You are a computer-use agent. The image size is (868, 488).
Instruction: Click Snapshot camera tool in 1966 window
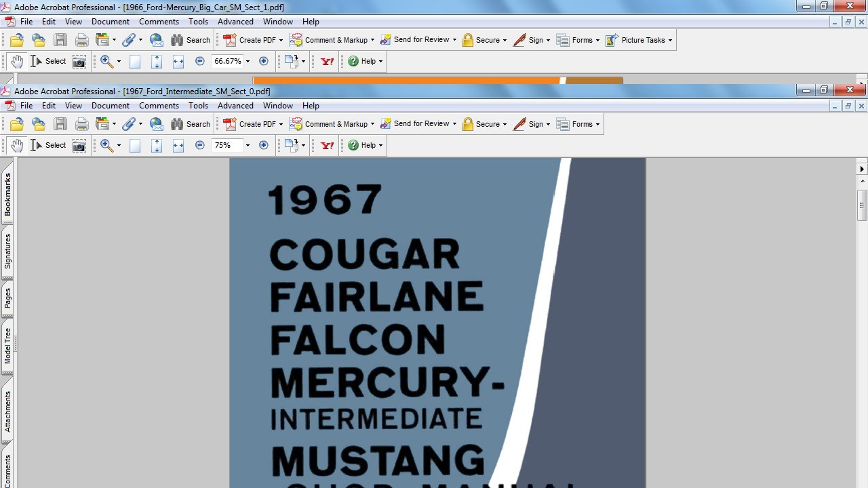click(79, 61)
